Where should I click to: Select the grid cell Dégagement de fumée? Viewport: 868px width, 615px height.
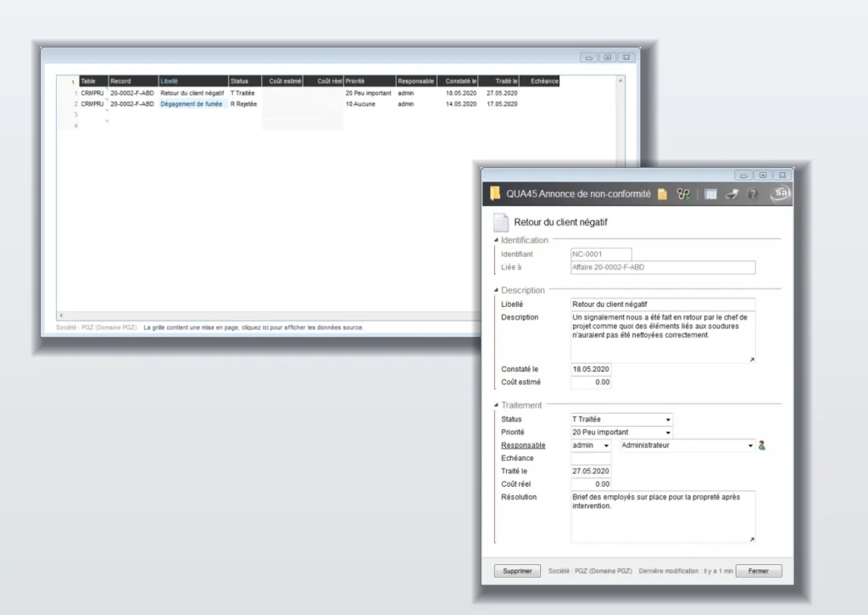(192, 103)
